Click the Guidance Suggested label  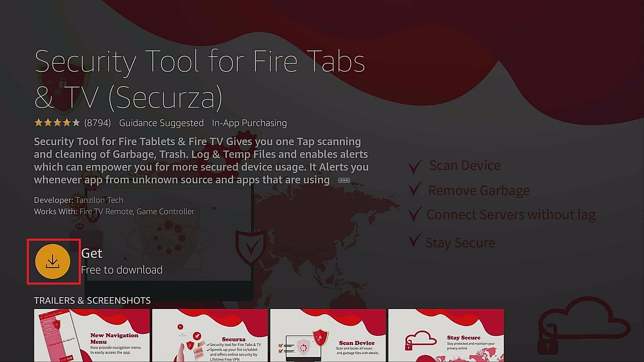(161, 123)
